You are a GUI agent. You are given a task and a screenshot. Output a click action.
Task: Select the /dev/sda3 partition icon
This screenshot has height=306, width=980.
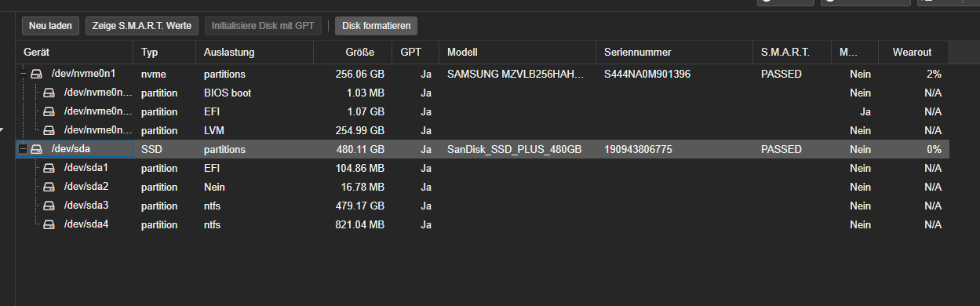tap(49, 206)
